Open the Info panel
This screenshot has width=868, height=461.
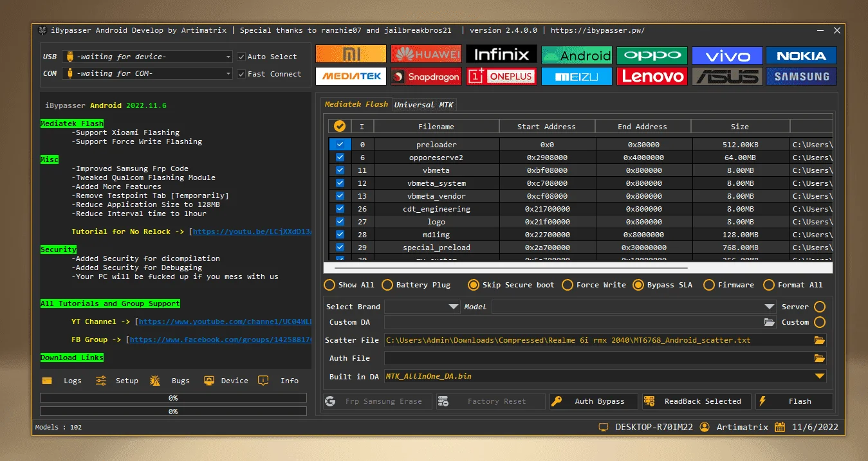click(x=279, y=381)
